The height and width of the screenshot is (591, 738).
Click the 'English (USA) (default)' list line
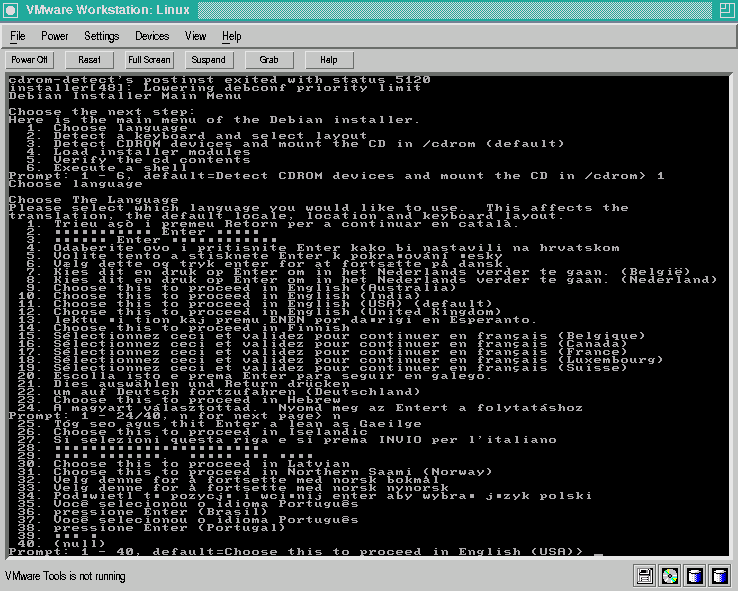point(255,303)
